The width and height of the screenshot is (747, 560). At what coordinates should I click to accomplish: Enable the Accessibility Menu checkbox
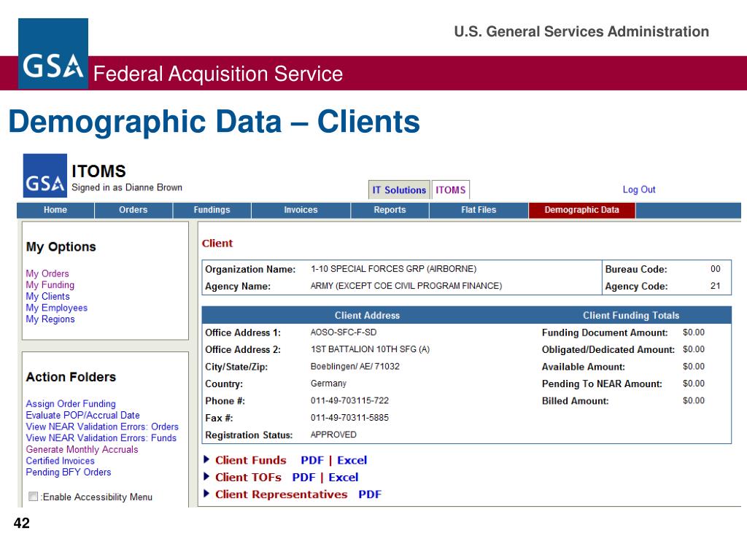pyautogui.click(x=34, y=496)
